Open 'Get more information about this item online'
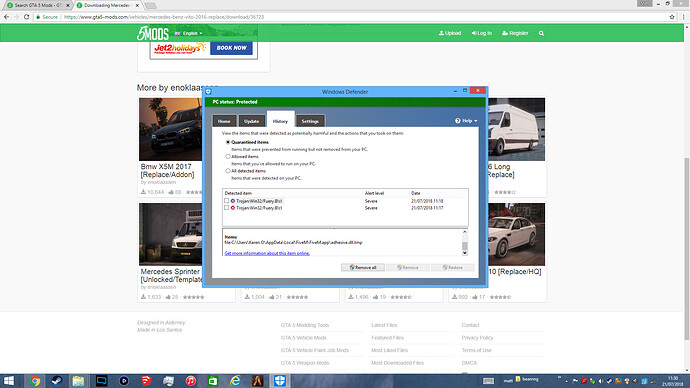The image size is (690, 388). coord(267,253)
